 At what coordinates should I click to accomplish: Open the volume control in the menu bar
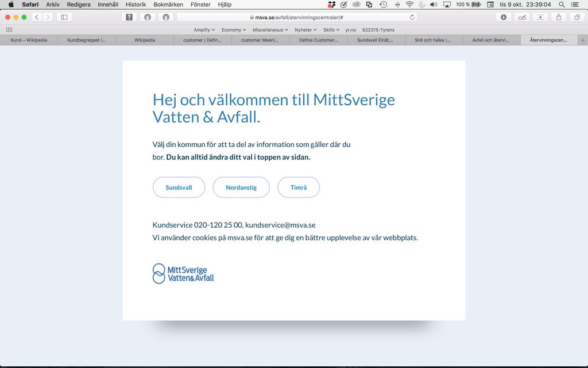click(434, 5)
